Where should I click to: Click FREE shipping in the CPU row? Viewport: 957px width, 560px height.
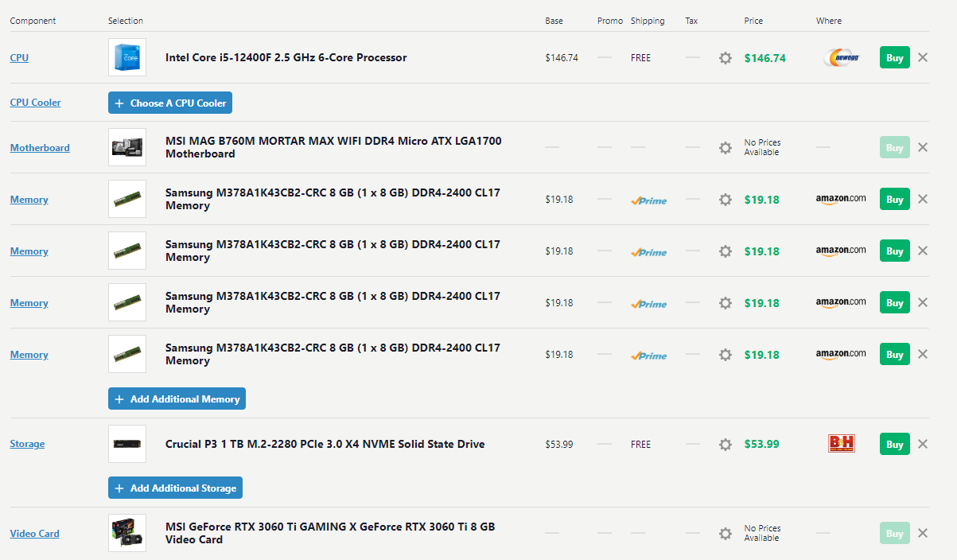click(640, 58)
